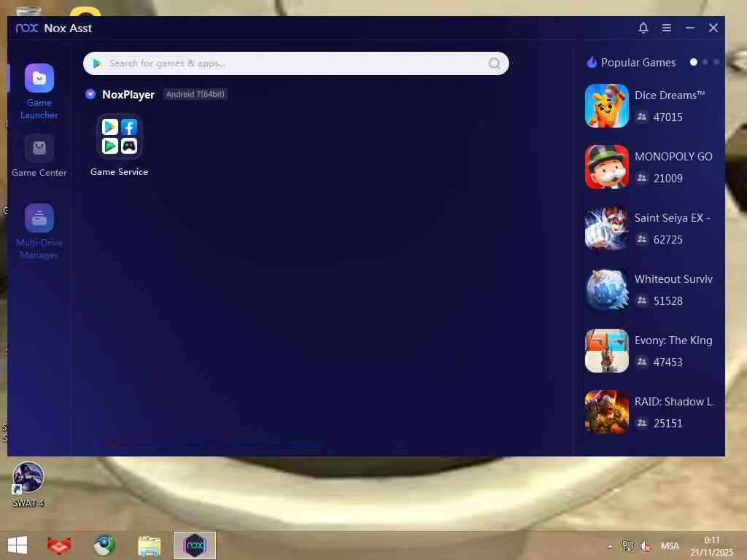This screenshot has height=560, width=747.
Task: Click the people icon beside 62725
Action: click(x=642, y=239)
